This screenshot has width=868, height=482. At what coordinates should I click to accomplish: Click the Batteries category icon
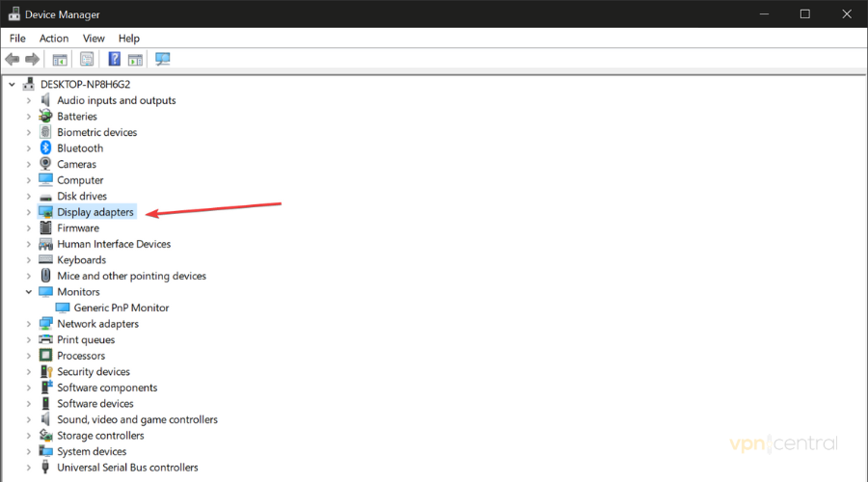(46, 117)
